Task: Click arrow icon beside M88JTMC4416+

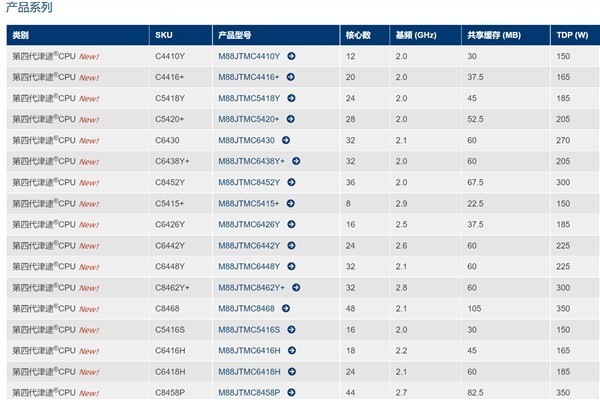Action: pos(292,77)
